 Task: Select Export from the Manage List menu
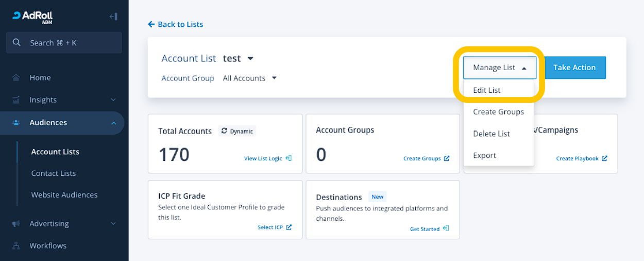click(x=485, y=155)
